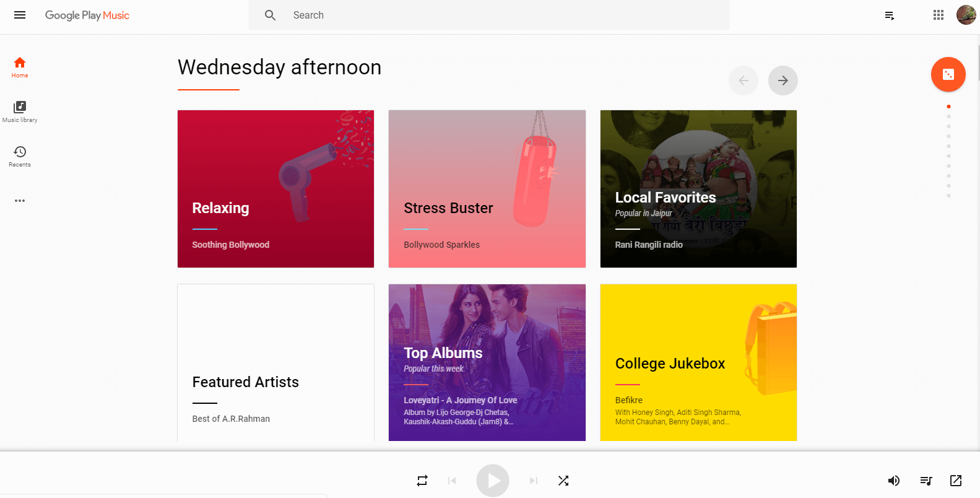This screenshot has width=980, height=498.
Task: Click 'Soothing Bollywood' text
Action: 231,245
